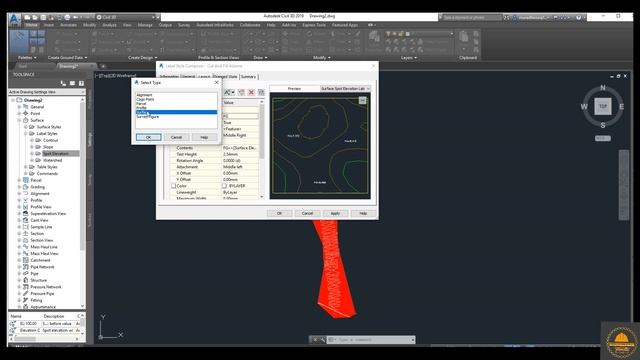640x360 pixels.
Task: Click the Paste clipboard ribbon icon
Action: pyautogui.click(x=464, y=40)
